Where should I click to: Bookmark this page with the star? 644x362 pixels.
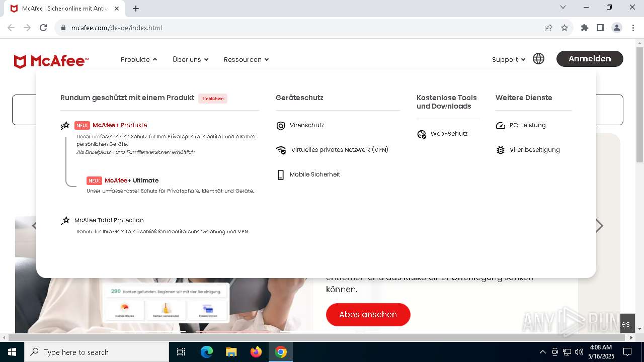pyautogui.click(x=565, y=28)
